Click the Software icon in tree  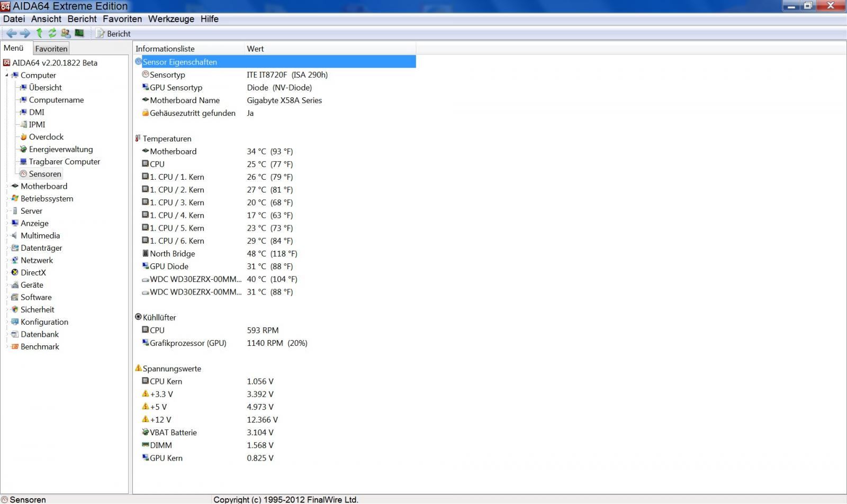click(15, 297)
